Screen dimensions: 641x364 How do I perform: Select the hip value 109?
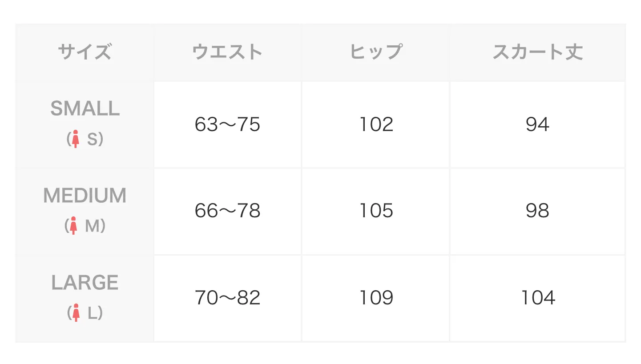[x=376, y=298]
